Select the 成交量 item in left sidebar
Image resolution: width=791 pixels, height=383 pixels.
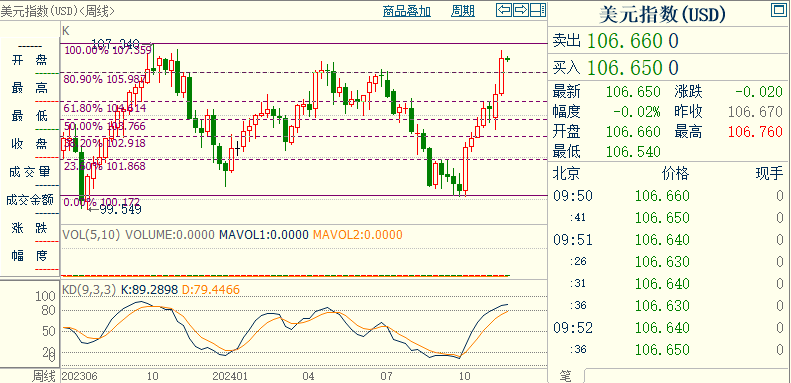tap(29, 172)
